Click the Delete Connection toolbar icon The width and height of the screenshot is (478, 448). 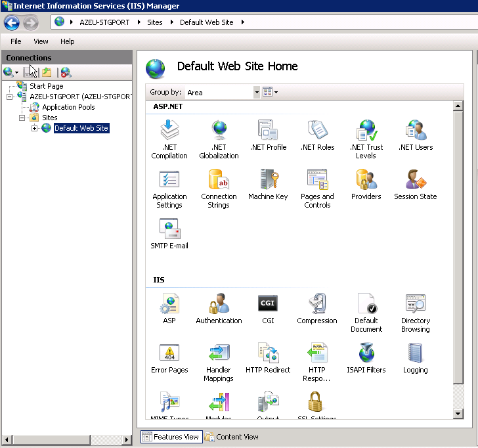(66, 72)
